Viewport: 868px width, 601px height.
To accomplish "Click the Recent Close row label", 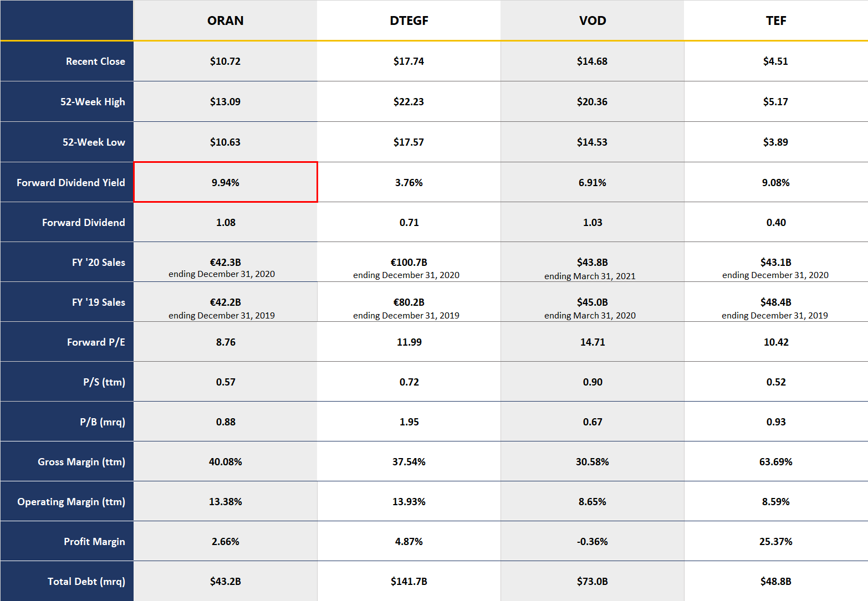I will click(95, 61).
